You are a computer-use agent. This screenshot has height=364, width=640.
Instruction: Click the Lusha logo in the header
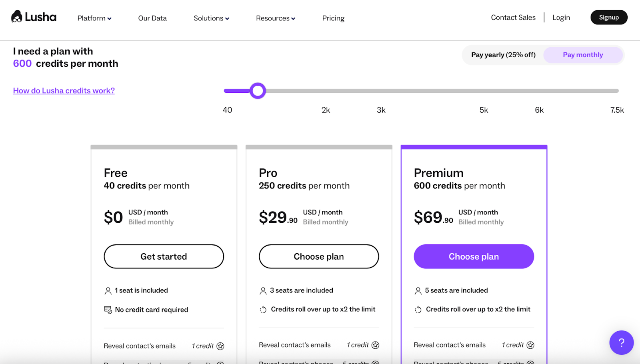click(x=34, y=17)
